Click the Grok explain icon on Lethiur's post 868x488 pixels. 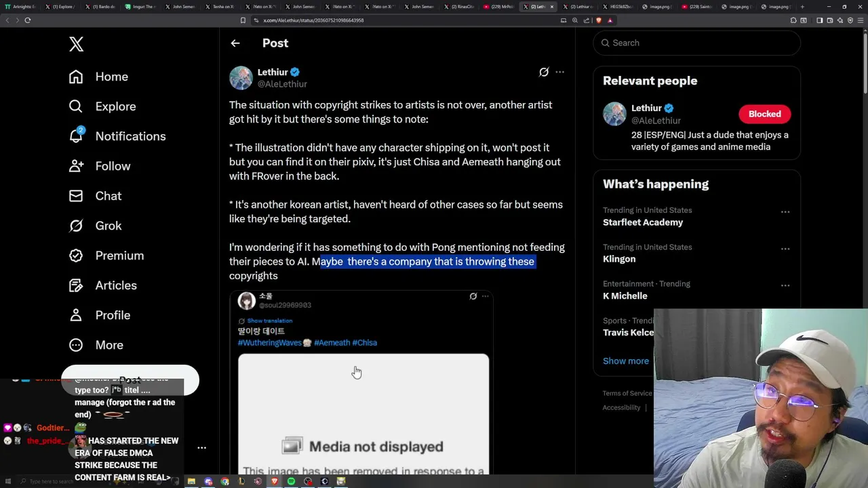[x=544, y=72]
